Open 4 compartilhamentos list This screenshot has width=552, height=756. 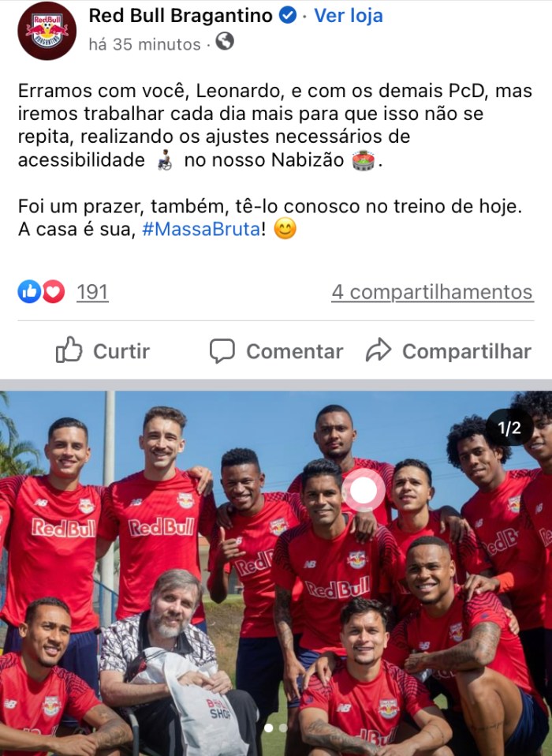point(433,292)
